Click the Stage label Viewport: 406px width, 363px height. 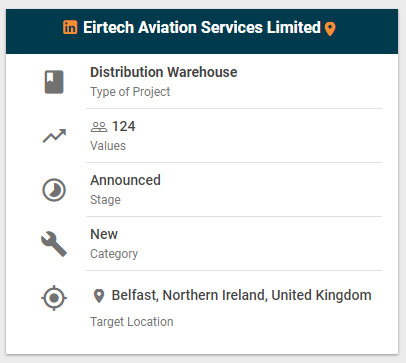tap(105, 200)
